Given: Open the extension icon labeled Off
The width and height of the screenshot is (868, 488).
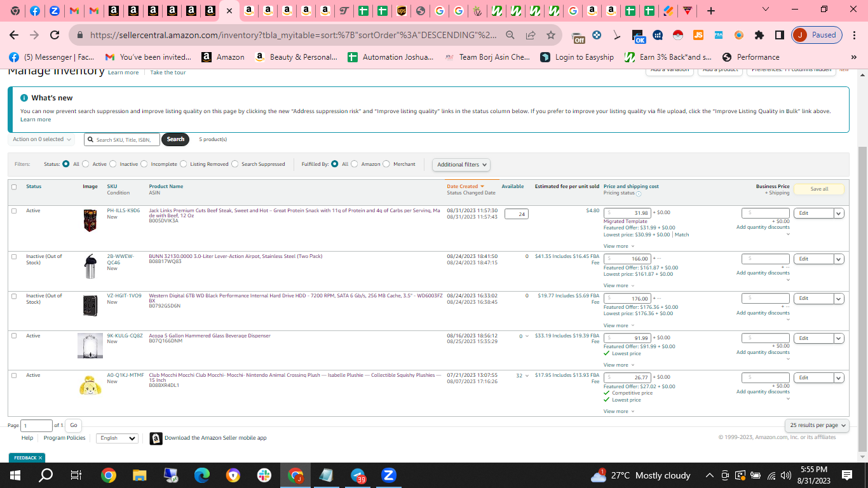Looking at the screenshot, I should [x=578, y=36].
